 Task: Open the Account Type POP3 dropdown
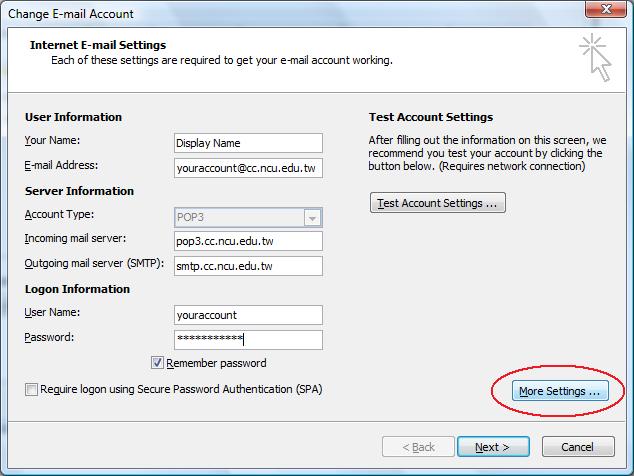312,218
